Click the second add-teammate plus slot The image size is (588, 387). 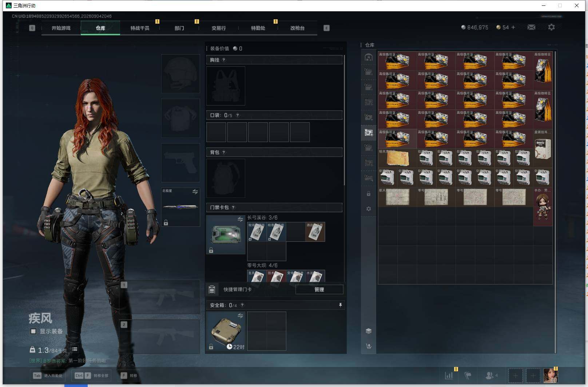coord(533,375)
